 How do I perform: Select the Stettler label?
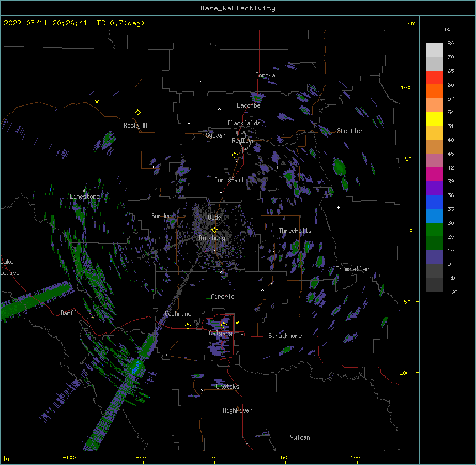pos(350,131)
